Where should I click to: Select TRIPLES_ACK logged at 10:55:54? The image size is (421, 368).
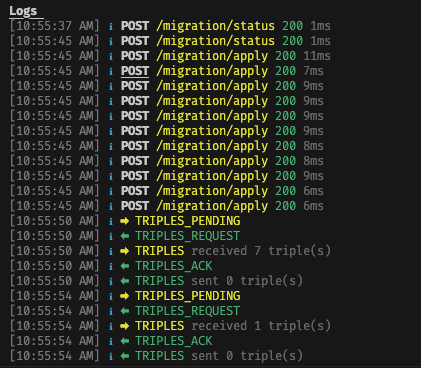click(x=174, y=341)
